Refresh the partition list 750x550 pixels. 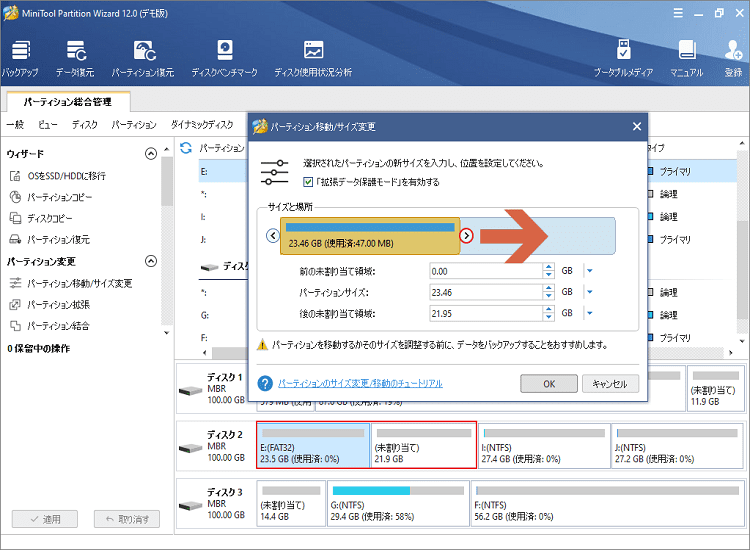coord(186,148)
